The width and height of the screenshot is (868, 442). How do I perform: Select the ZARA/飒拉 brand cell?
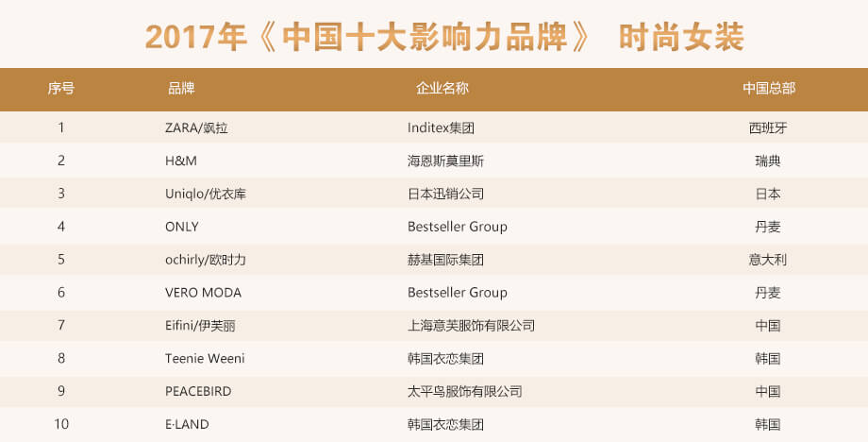(196, 127)
